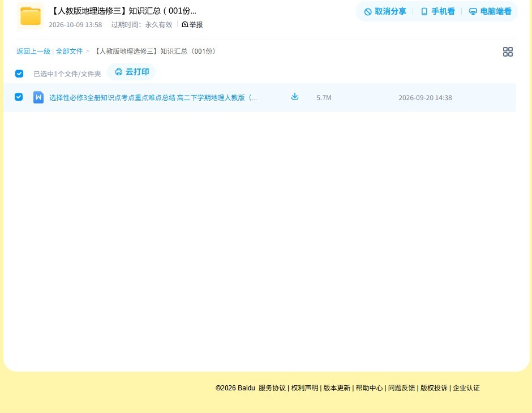Report the share via 举报
This screenshot has height=413, width=532.
coord(192,24)
